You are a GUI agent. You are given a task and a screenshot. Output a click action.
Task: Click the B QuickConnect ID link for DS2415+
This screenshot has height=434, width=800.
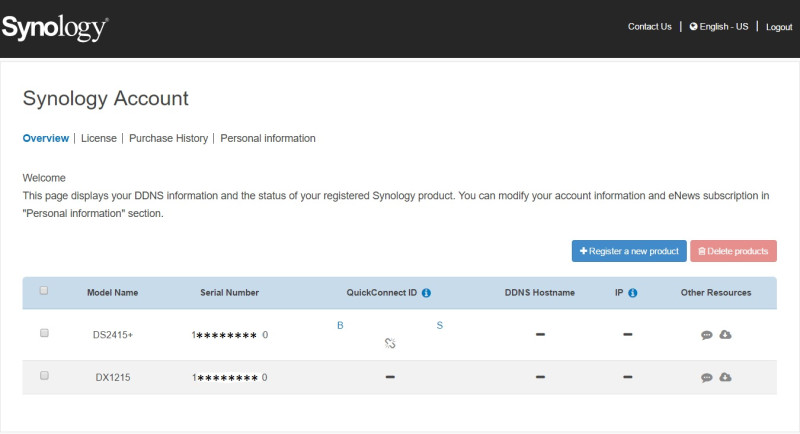pyautogui.click(x=340, y=325)
